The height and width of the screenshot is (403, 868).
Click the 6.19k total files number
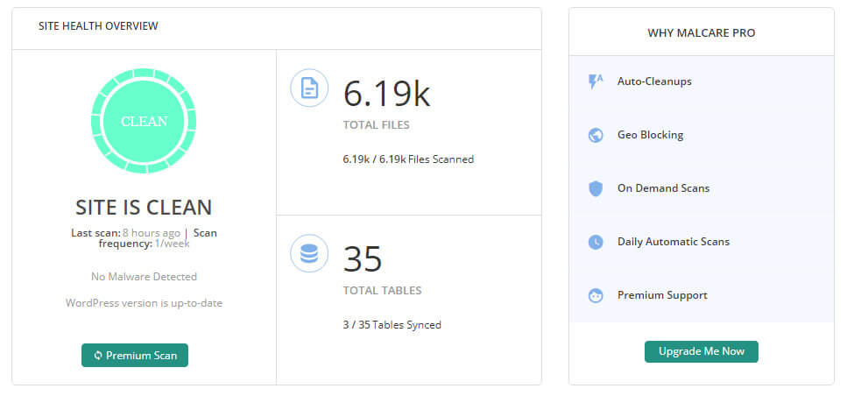(x=386, y=94)
